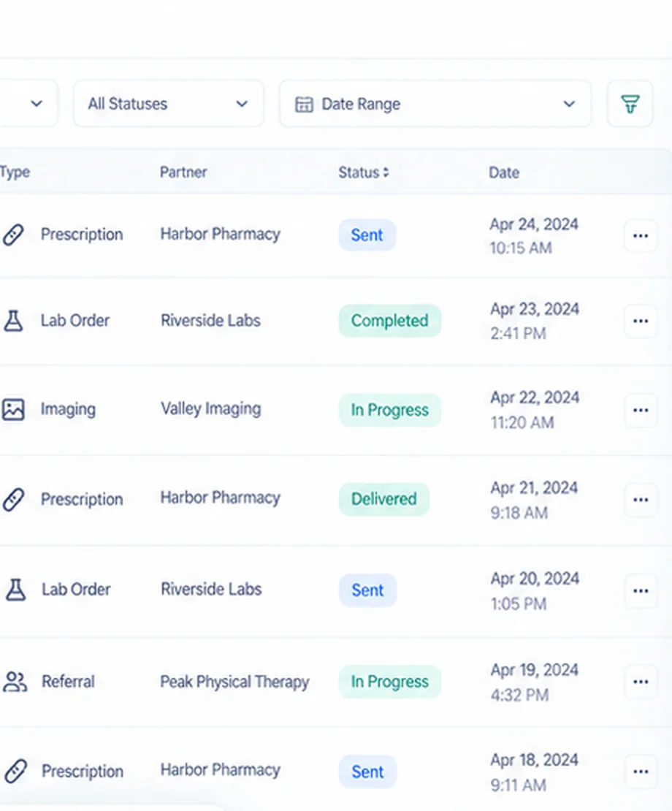
Task: Expand the Date Range picker
Action: click(435, 104)
